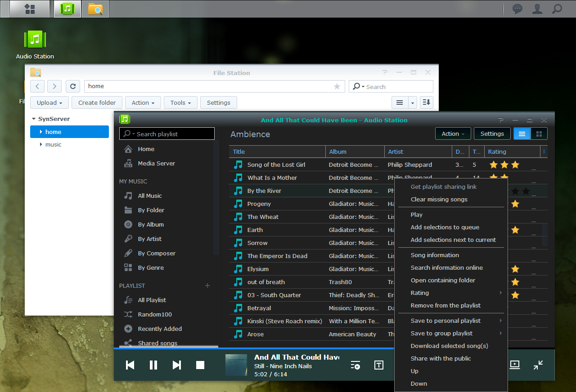
Task: Open the File Station Action dropdown
Action: pos(143,102)
